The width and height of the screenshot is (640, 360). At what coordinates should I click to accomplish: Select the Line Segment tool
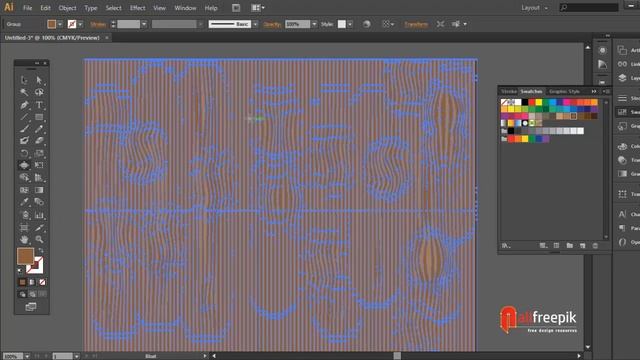tap(24, 117)
